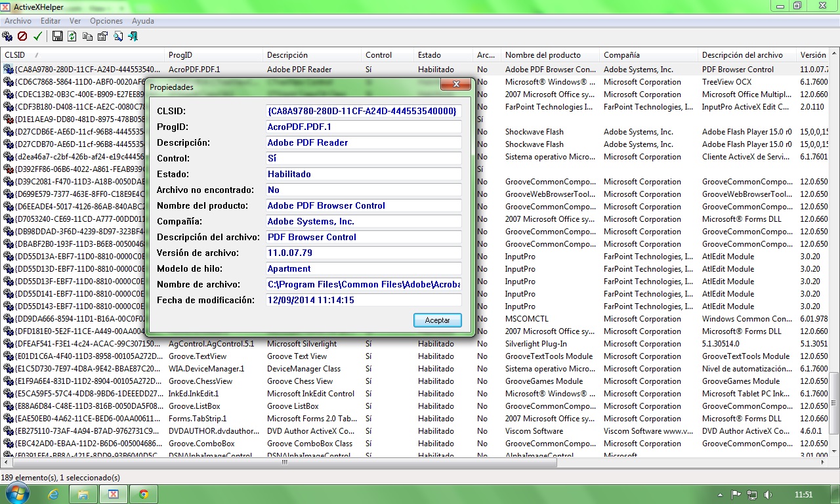The image size is (840, 504).
Task: Open the Properties toolbar icon
Action: tap(102, 37)
